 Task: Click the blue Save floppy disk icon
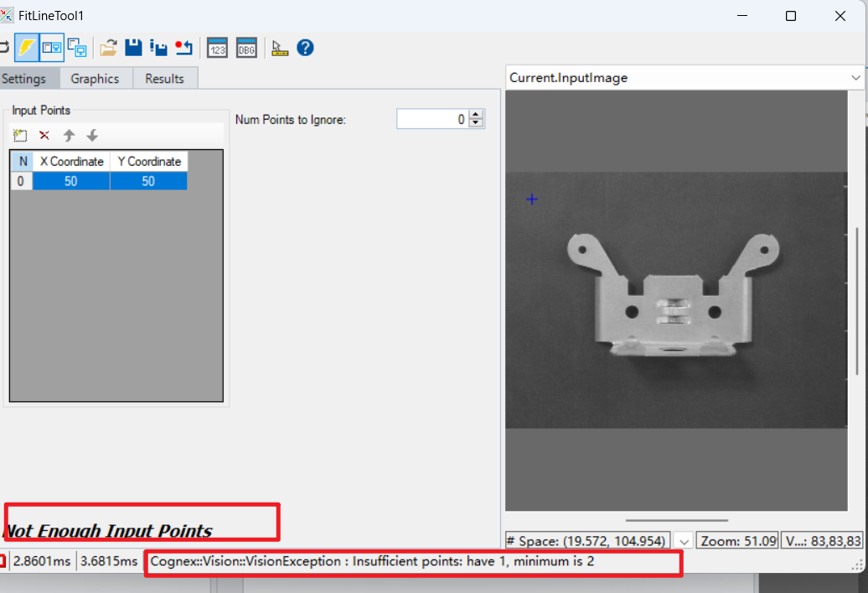[133, 48]
